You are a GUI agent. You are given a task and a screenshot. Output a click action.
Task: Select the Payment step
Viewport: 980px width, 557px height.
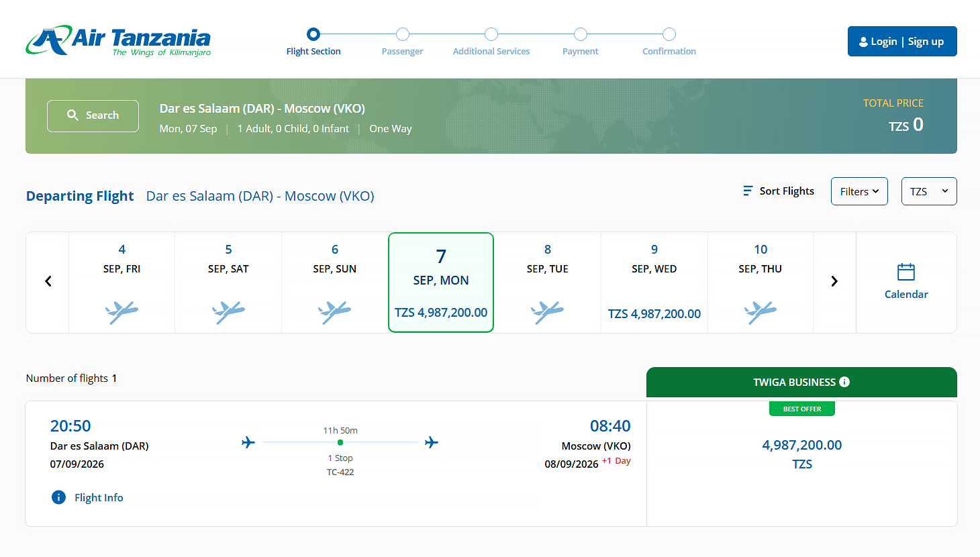[580, 43]
